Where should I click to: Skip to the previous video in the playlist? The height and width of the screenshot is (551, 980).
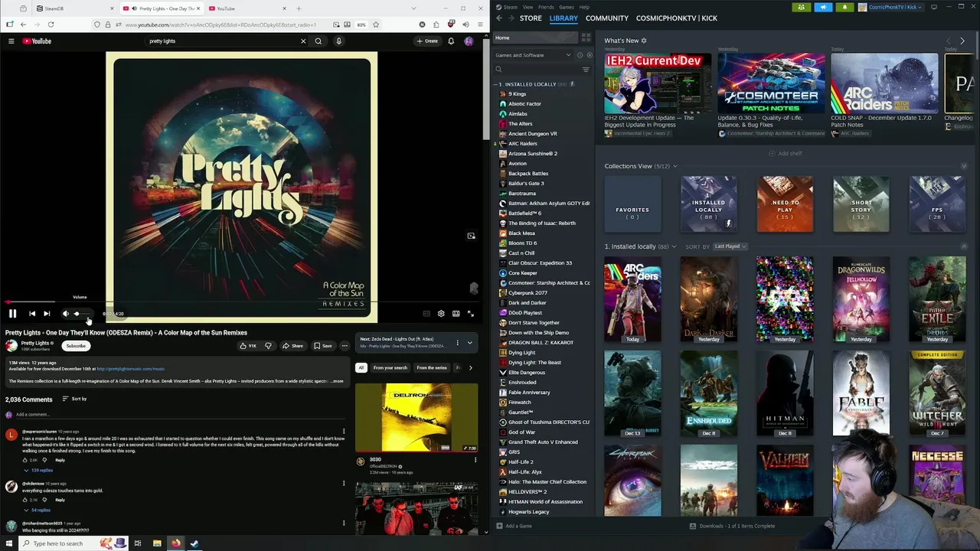pos(32,314)
